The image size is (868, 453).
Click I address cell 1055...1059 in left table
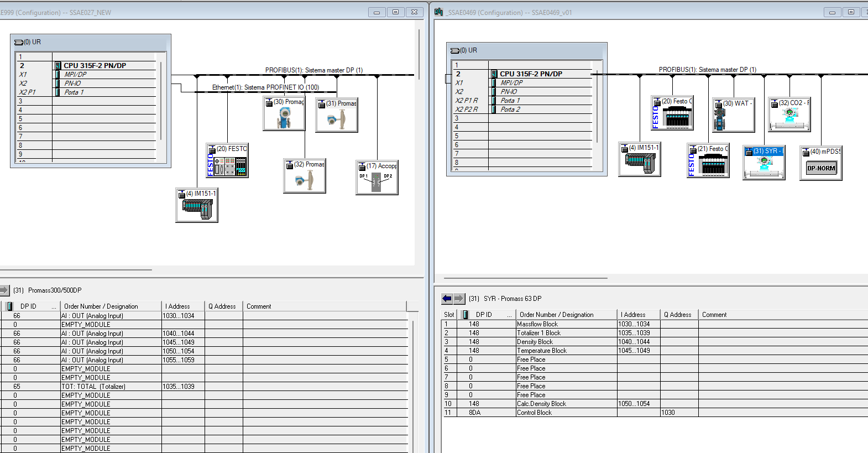click(x=184, y=360)
